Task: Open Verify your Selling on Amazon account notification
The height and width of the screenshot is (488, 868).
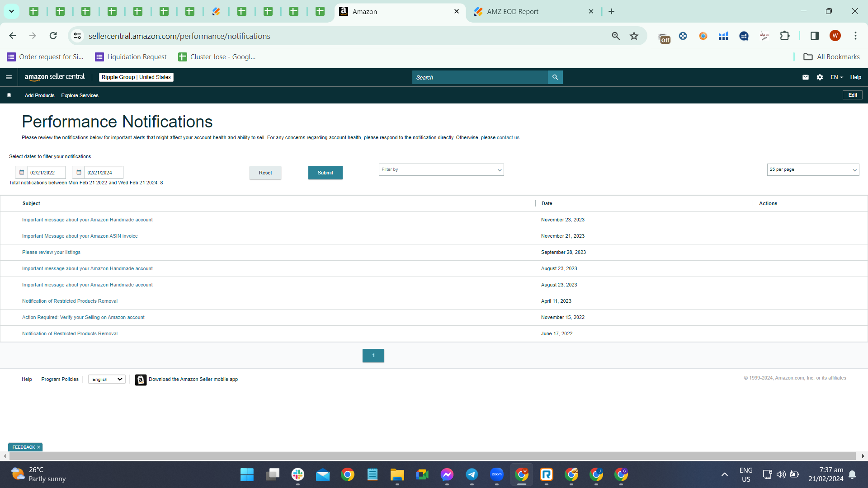Action: point(83,318)
